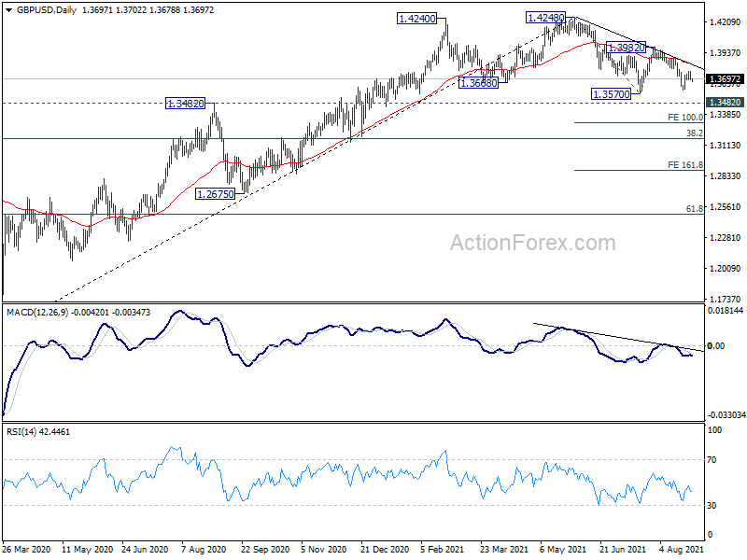Click the MACD 0.018144 axis value
Image resolution: width=747 pixels, height=560 pixels.
coord(726,311)
